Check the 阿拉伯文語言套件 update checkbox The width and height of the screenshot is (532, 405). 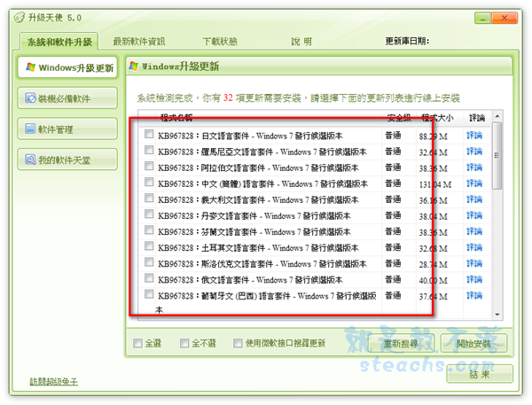click(x=149, y=166)
